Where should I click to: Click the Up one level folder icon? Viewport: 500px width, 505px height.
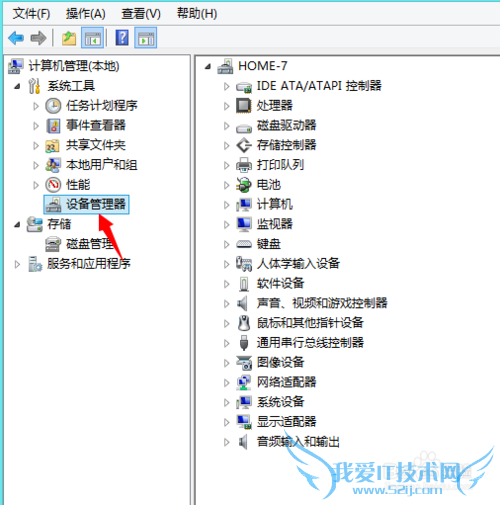(69, 38)
